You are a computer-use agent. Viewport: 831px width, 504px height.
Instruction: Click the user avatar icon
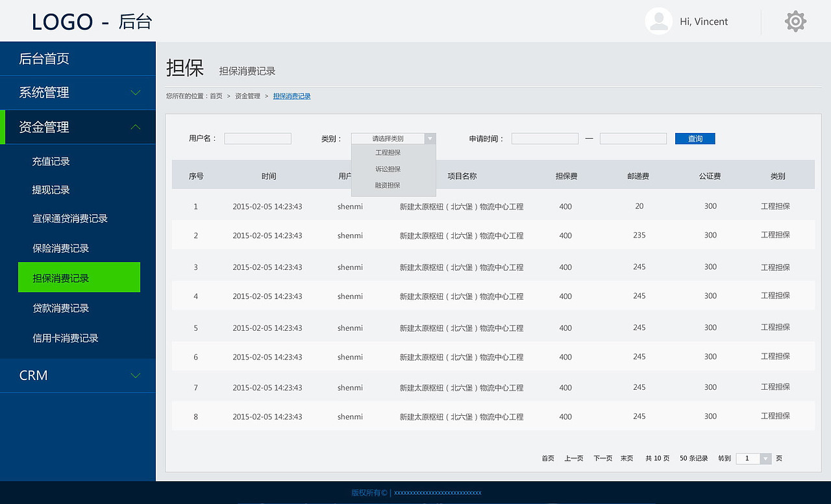pos(658,21)
